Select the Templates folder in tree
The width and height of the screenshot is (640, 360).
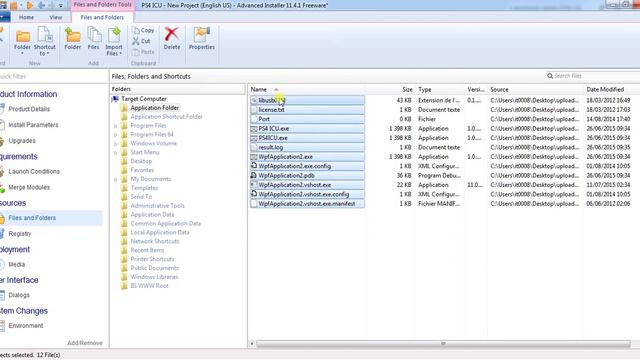(x=144, y=188)
